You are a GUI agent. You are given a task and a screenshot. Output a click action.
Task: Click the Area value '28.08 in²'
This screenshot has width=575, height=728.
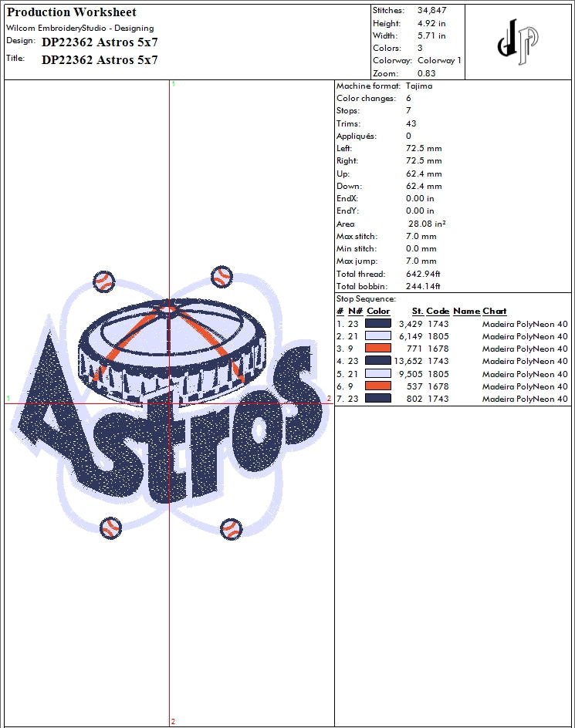[x=427, y=224]
